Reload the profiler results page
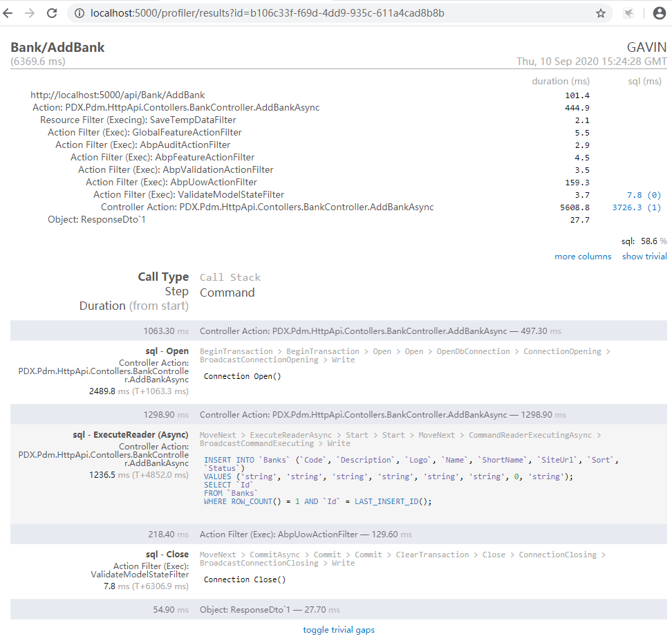This screenshot has width=672, height=641. pos(53,12)
